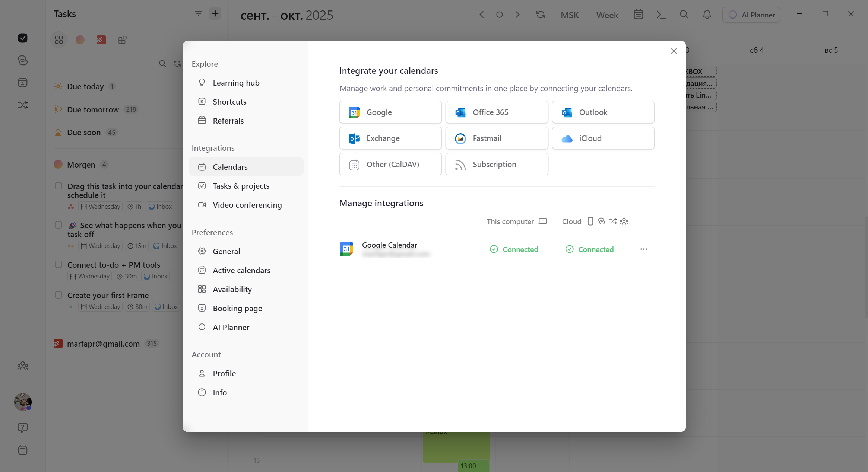Open Tasks & projects settings section
The image size is (868, 472).
[x=241, y=186]
